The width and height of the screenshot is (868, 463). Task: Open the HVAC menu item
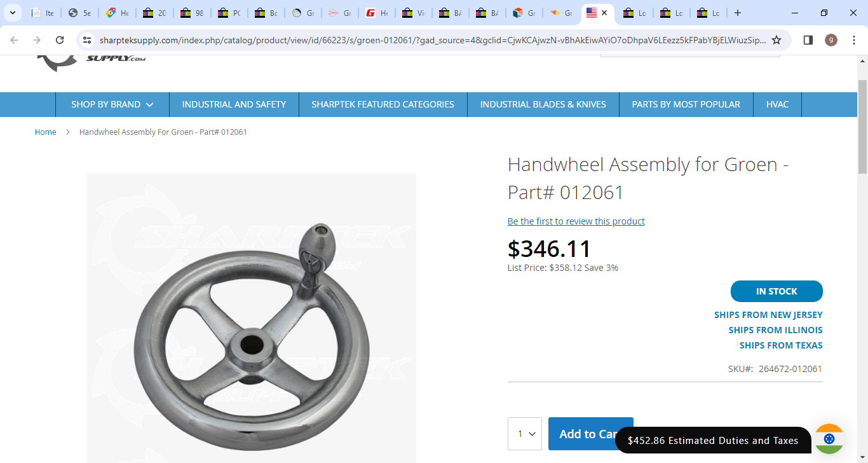pyautogui.click(x=777, y=104)
